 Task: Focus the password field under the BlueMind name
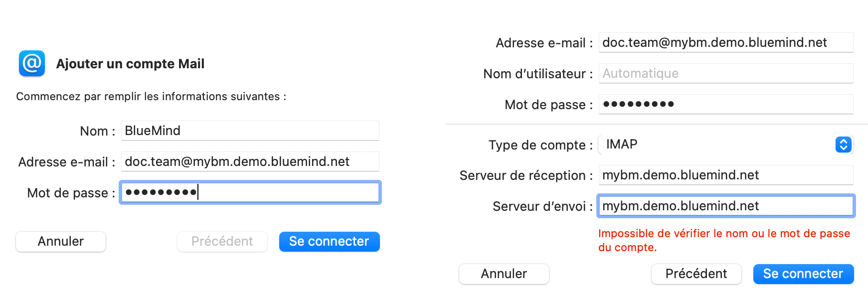pyautogui.click(x=250, y=192)
